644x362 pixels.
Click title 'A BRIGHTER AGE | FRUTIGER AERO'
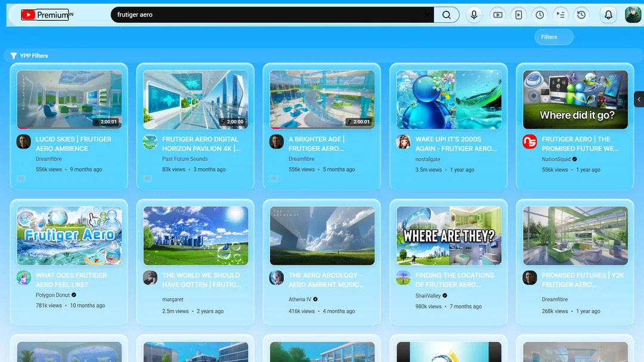click(317, 144)
